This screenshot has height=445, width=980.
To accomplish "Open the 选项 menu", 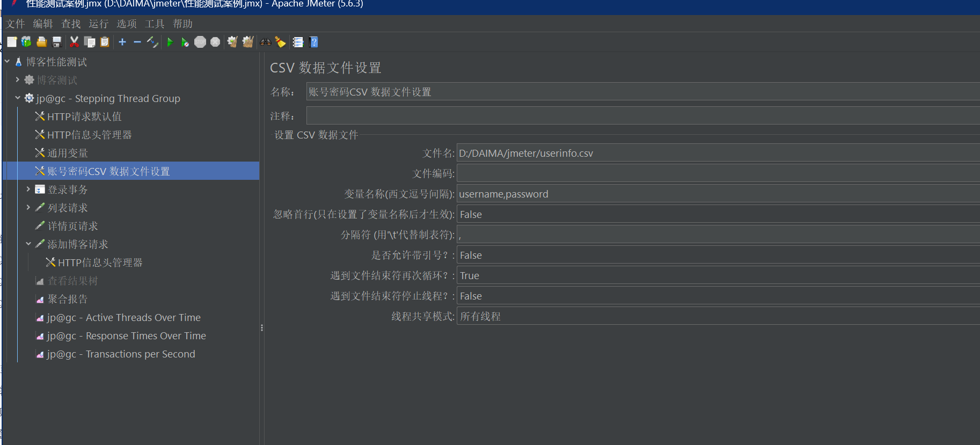I will tap(127, 24).
